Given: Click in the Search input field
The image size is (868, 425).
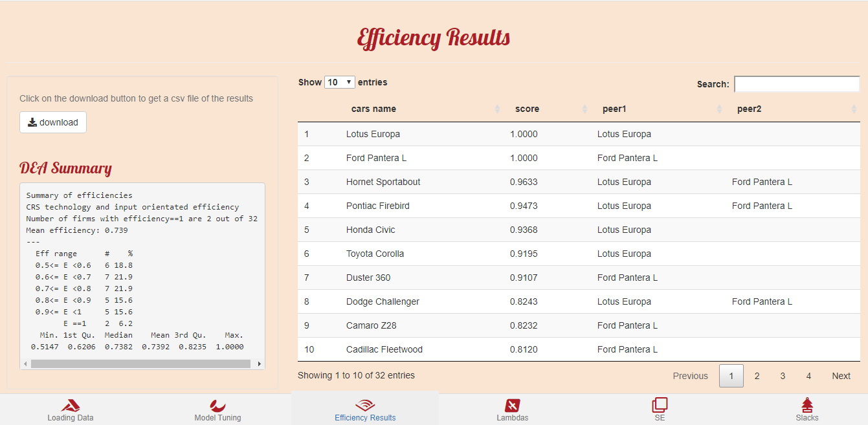Looking at the screenshot, I should coord(796,84).
